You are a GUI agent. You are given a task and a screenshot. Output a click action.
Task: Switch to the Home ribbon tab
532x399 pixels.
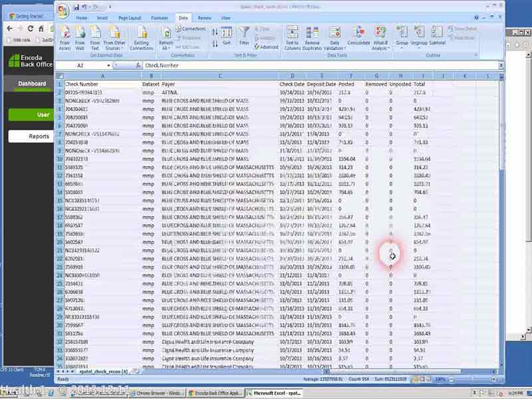pyautogui.click(x=81, y=18)
